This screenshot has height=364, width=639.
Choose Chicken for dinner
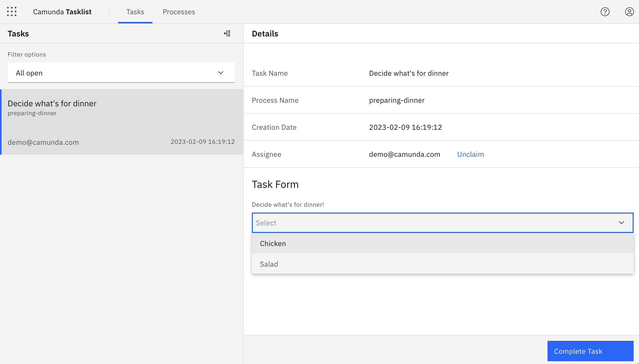[x=273, y=243]
